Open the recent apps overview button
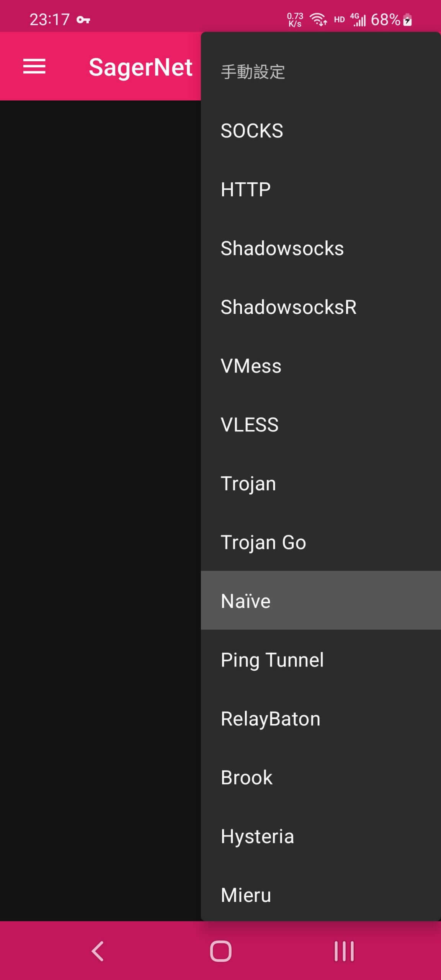 point(344,951)
